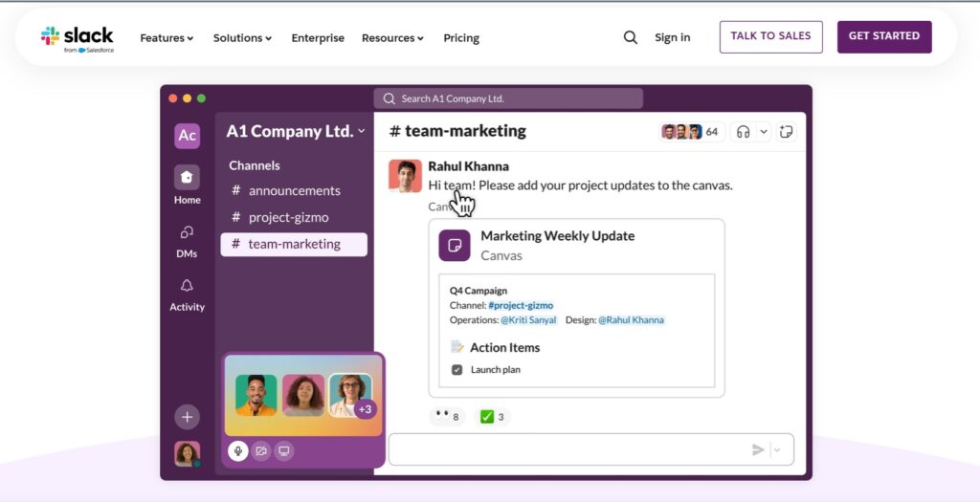Click the green checkmark reaction with 3
Screen dimensions: 980x502
pyautogui.click(x=493, y=417)
